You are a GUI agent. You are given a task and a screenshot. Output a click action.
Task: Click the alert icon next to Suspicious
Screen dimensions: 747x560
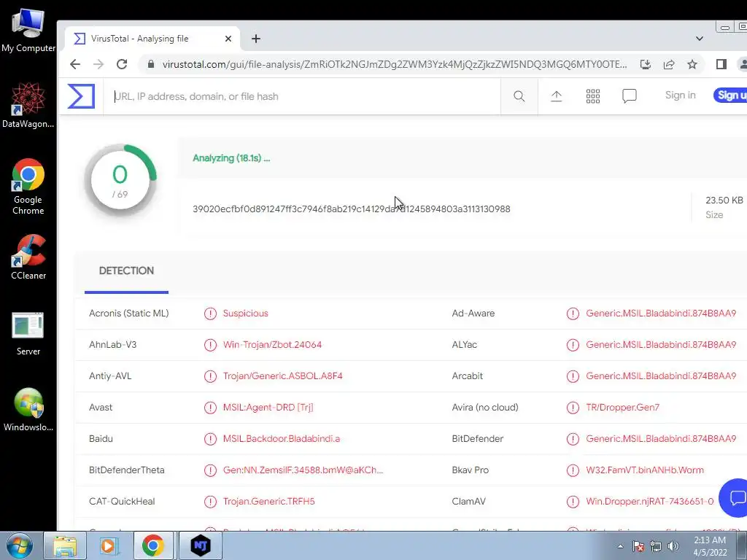(210, 314)
